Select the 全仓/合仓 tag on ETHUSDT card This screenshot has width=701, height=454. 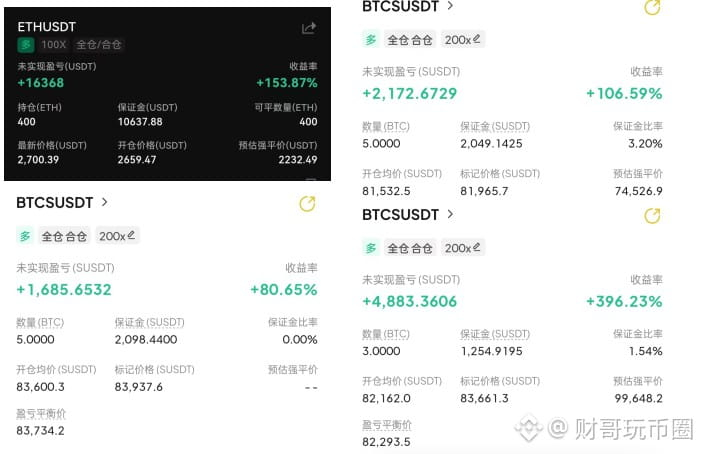99,45
